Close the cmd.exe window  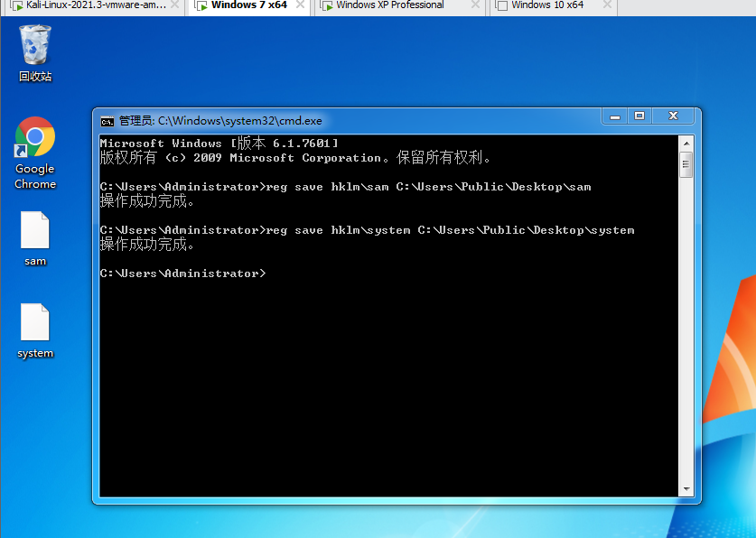click(673, 116)
